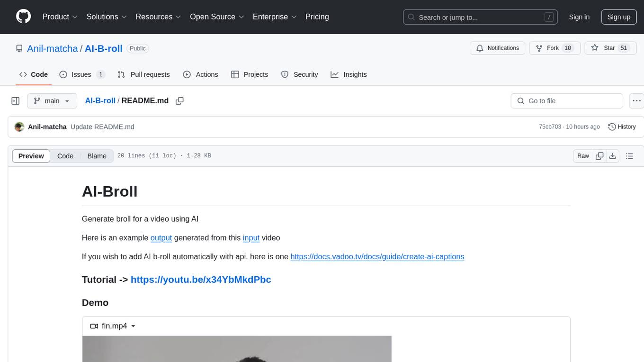Click the fork count 10
The image size is (644, 362).
coord(568,48)
